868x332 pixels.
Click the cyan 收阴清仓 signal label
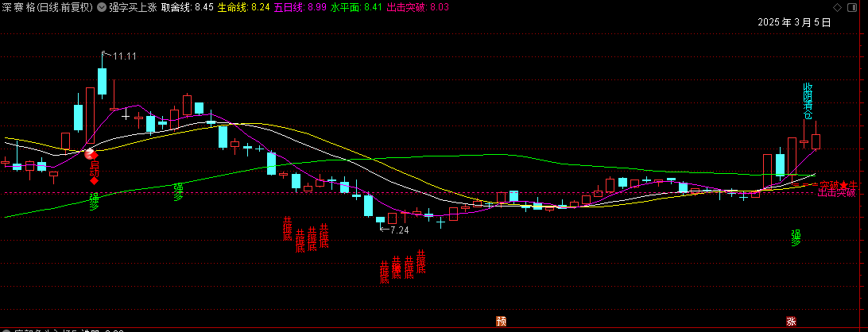808,102
